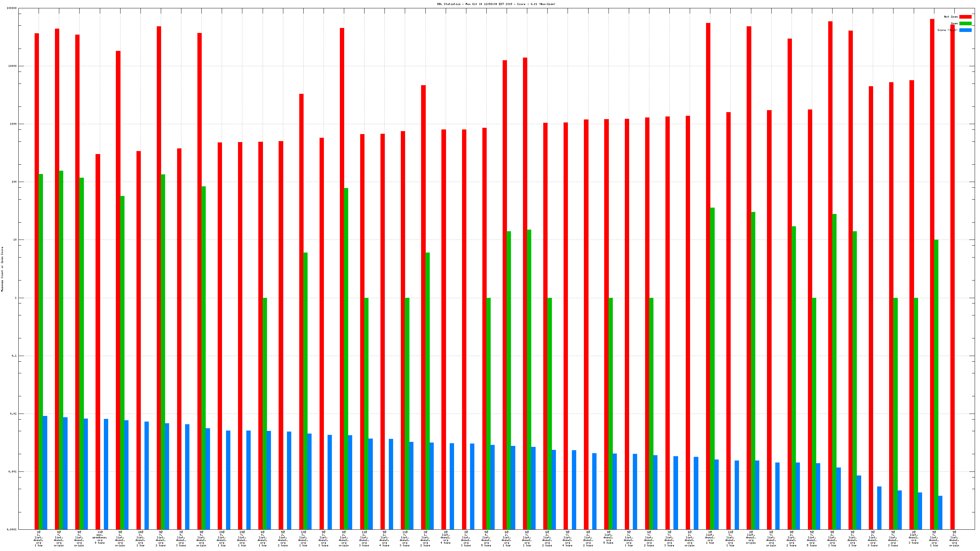
Task: Click the Message Count y-axis label
Action: (x=2, y=269)
